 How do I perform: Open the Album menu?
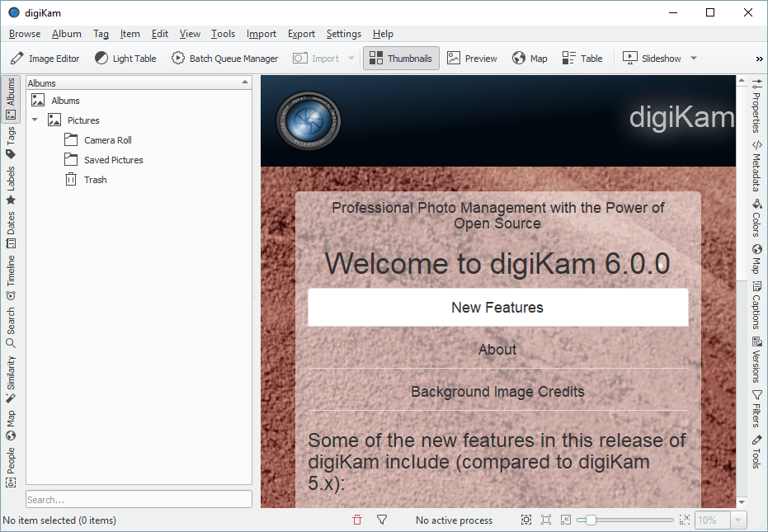[x=67, y=34]
